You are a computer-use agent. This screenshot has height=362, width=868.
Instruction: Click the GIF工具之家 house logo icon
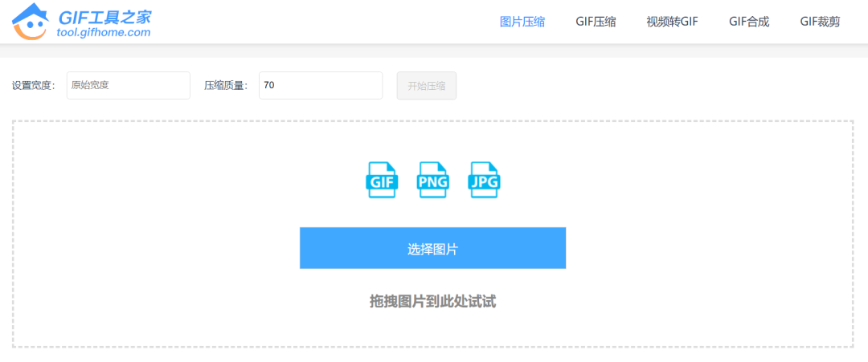[x=30, y=21]
